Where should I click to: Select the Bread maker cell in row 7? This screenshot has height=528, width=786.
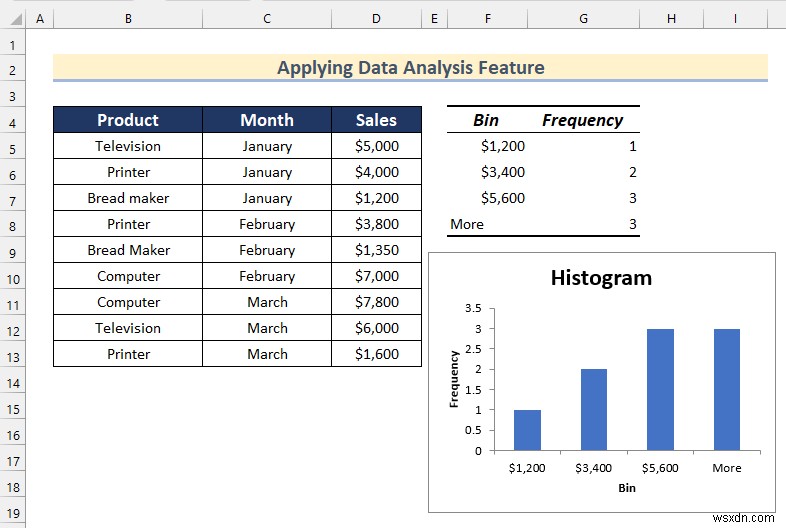128,198
